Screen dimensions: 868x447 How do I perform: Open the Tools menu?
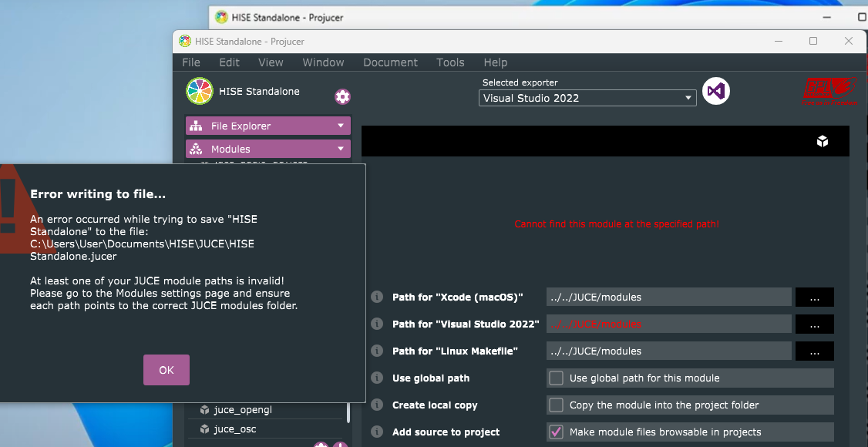[450, 62]
